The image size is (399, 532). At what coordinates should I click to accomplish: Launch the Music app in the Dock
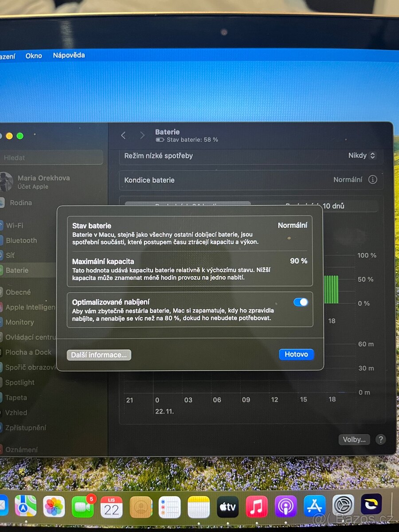(x=257, y=506)
